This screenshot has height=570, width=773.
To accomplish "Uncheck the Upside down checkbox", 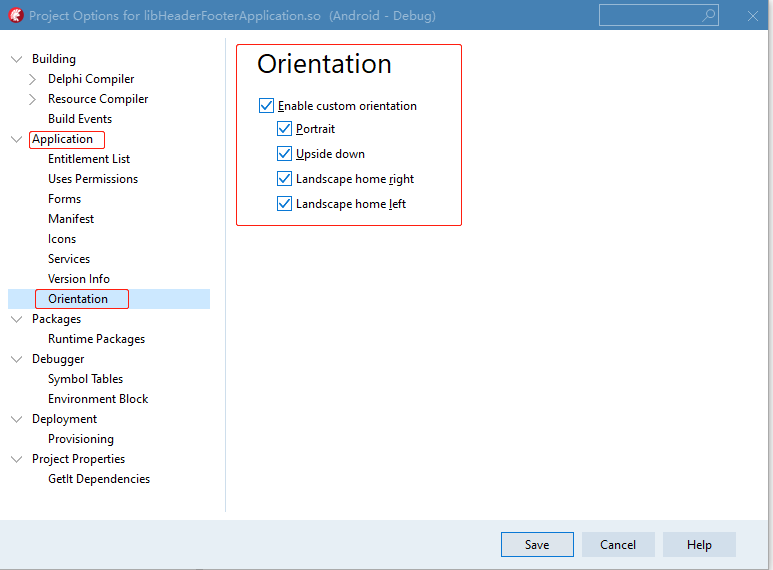I will 285,154.
